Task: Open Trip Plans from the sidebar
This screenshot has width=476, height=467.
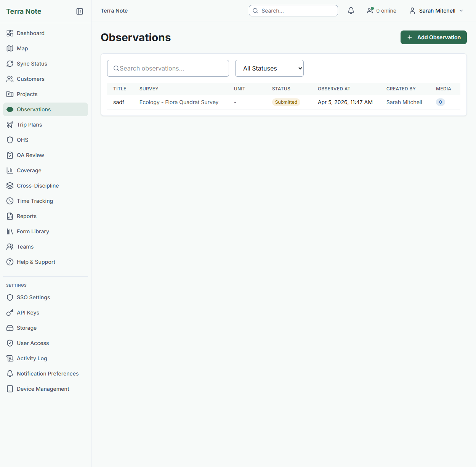Action: tap(29, 125)
